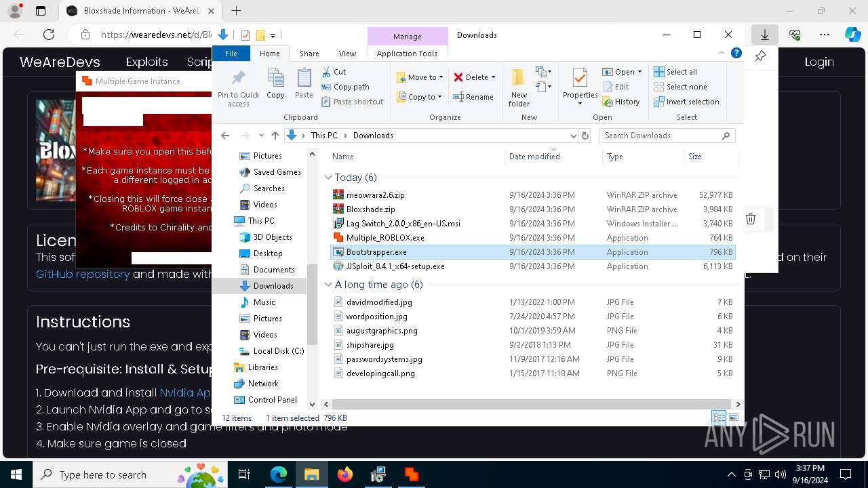Open Microsoft Edge from taskbar

(x=279, y=474)
